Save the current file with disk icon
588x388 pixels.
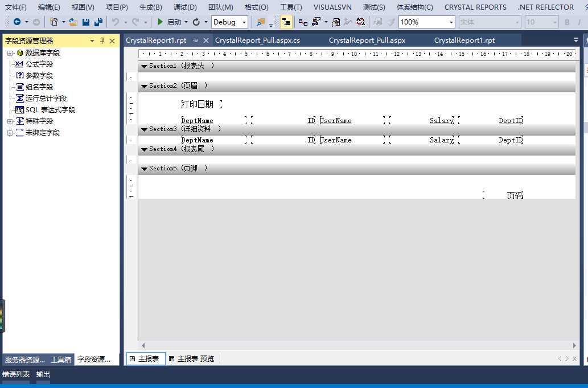click(x=86, y=22)
